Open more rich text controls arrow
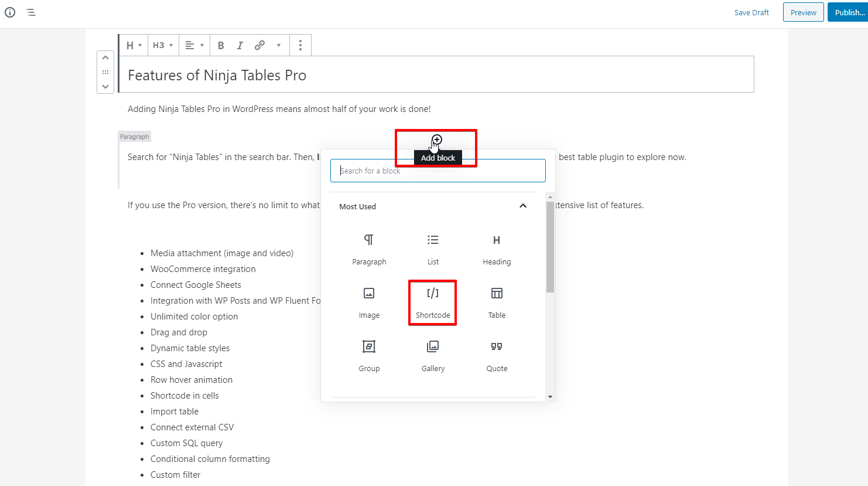868x486 pixels. tap(279, 45)
